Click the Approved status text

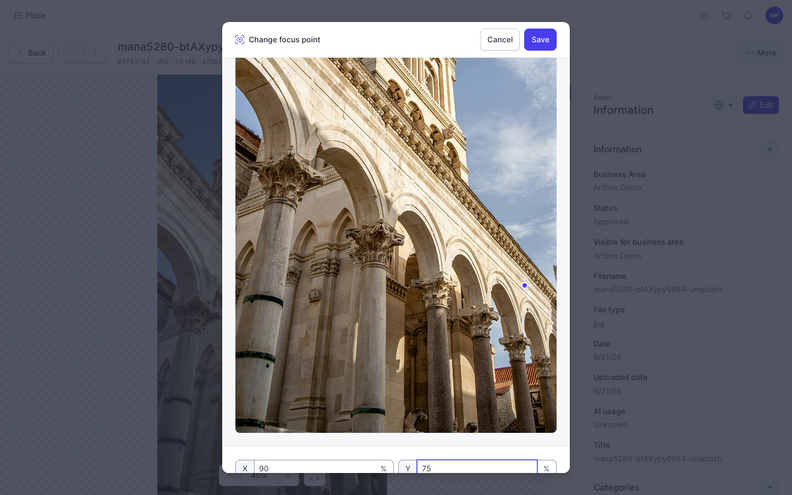[610, 221]
